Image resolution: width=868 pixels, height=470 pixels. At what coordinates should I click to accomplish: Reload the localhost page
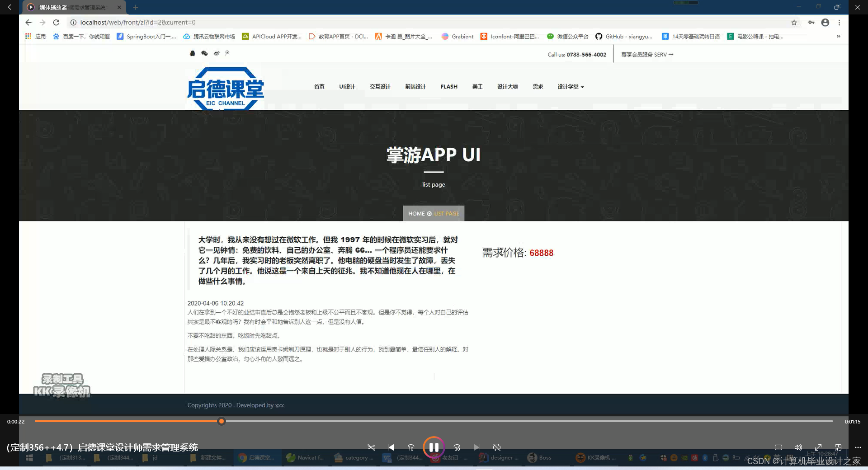(x=56, y=23)
